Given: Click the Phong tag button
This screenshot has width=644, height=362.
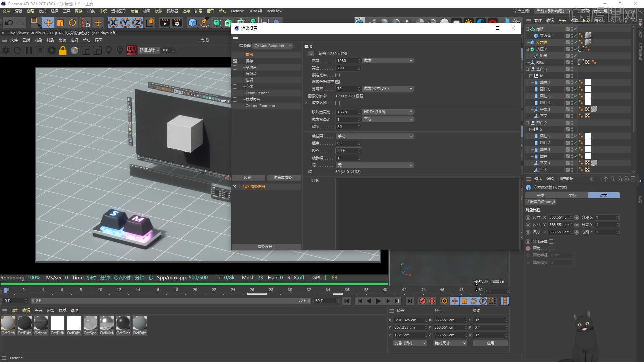Looking at the screenshot, I should [x=541, y=202].
